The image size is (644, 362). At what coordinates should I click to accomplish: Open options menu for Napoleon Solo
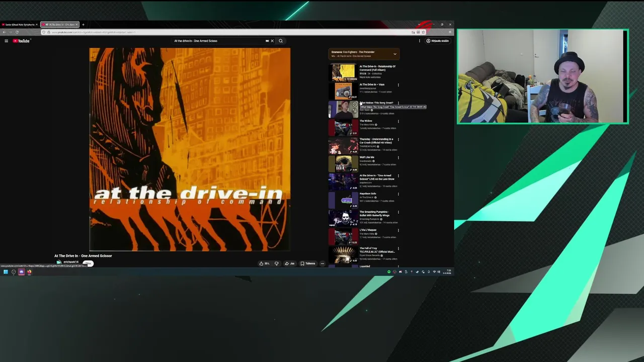398,194
